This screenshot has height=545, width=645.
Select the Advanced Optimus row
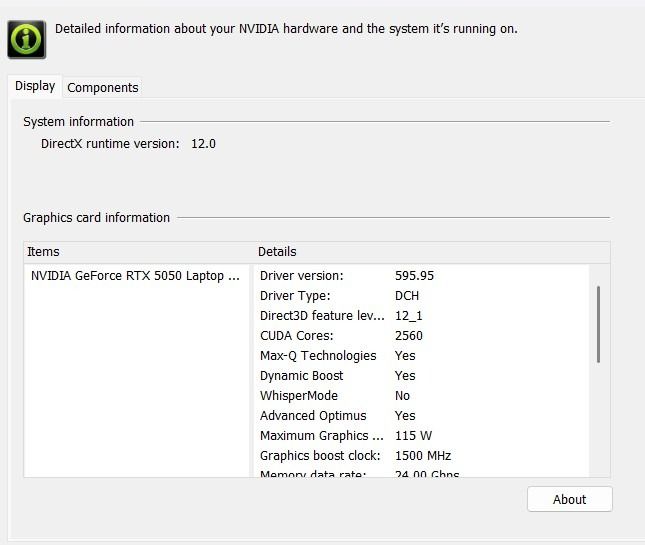422,415
